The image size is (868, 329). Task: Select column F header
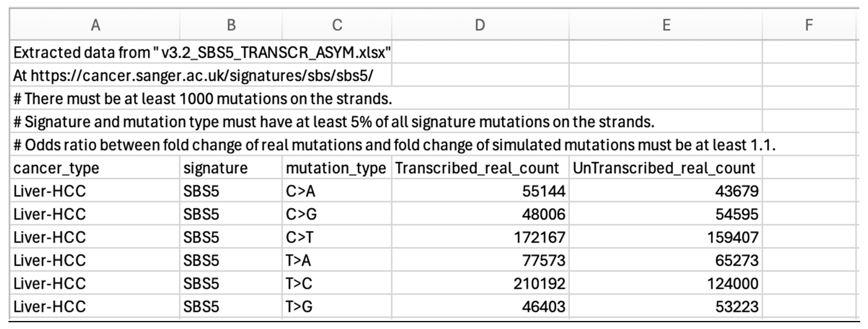tap(809, 25)
